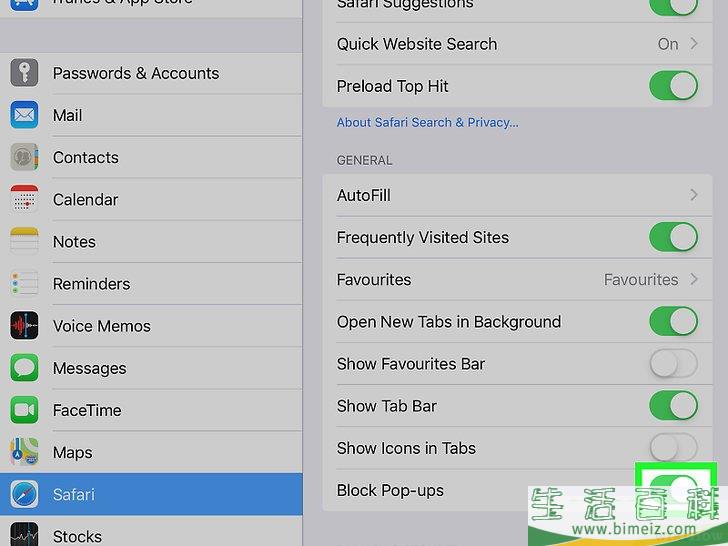
Task: Open About Safari Search & Privacy link
Action: coord(428,123)
